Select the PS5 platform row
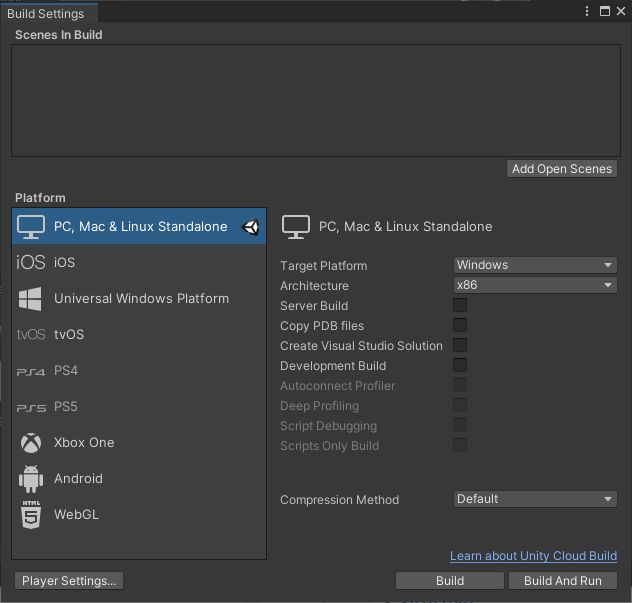The height and width of the screenshot is (603, 632). pos(139,407)
